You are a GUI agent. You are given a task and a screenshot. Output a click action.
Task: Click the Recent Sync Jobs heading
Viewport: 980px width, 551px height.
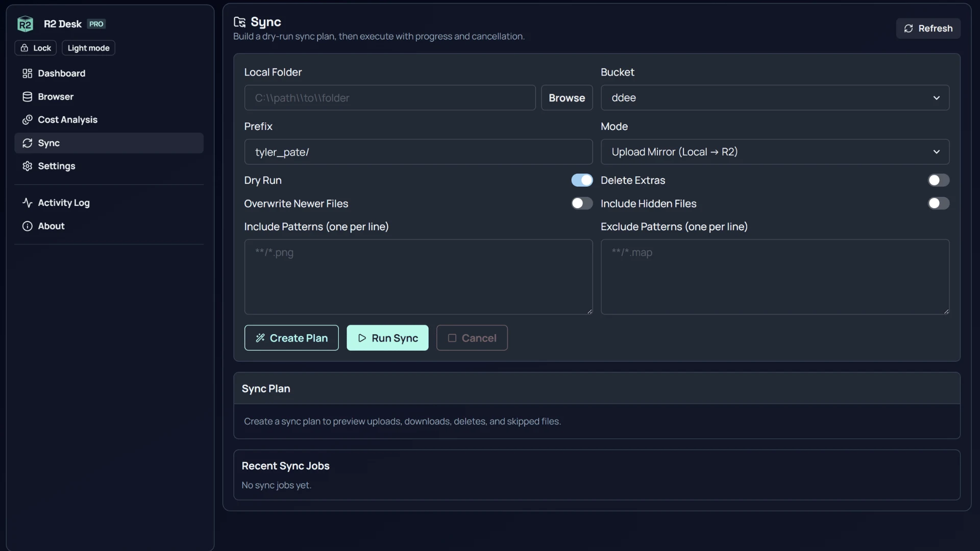[x=285, y=466]
